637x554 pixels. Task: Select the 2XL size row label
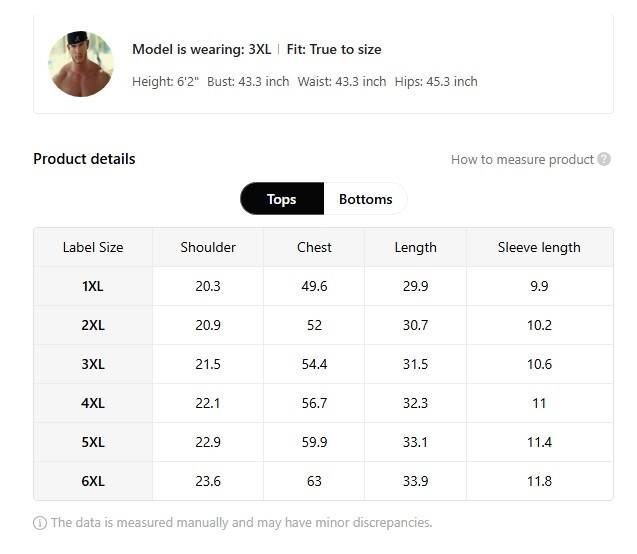93,325
